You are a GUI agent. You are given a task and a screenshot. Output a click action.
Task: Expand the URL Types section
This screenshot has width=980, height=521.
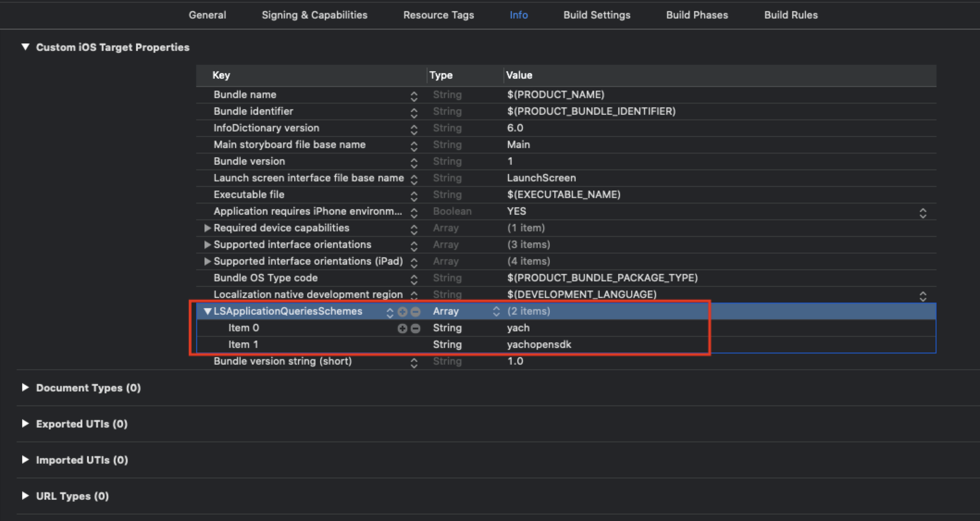25,496
